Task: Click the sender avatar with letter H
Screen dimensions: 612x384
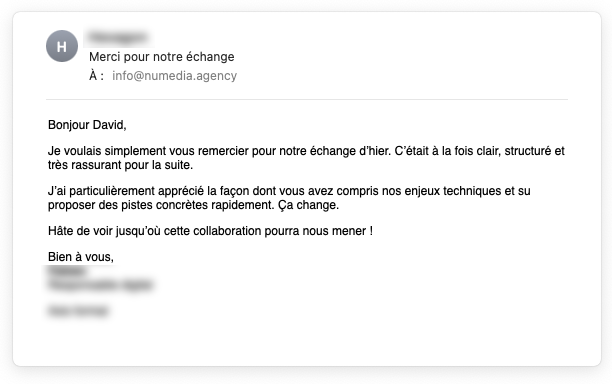Action: click(x=62, y=46)
